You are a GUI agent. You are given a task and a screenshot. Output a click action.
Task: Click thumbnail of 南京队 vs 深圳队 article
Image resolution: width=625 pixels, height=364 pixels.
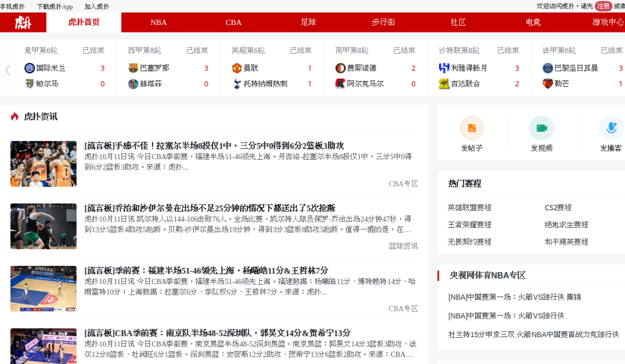click(44, 346)
